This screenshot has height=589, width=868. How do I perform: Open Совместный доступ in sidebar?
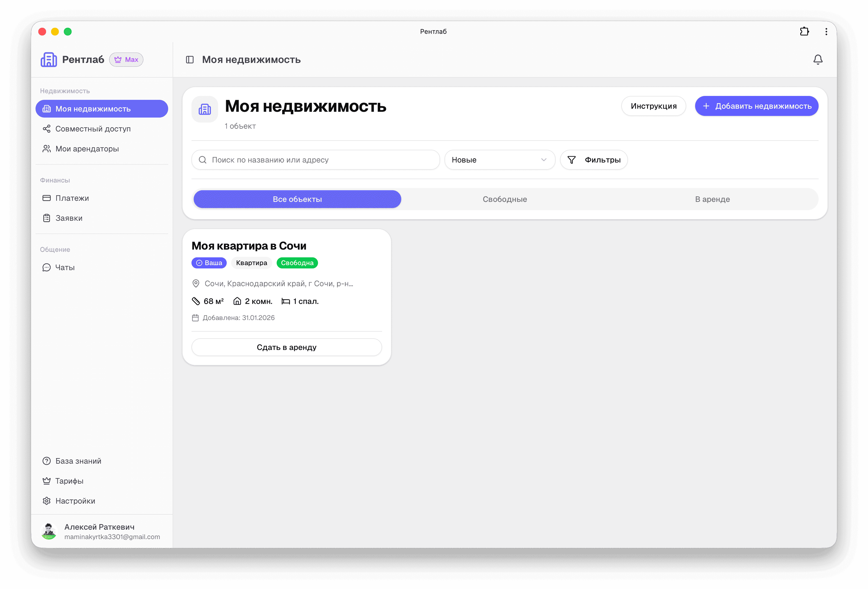(93, 129)
